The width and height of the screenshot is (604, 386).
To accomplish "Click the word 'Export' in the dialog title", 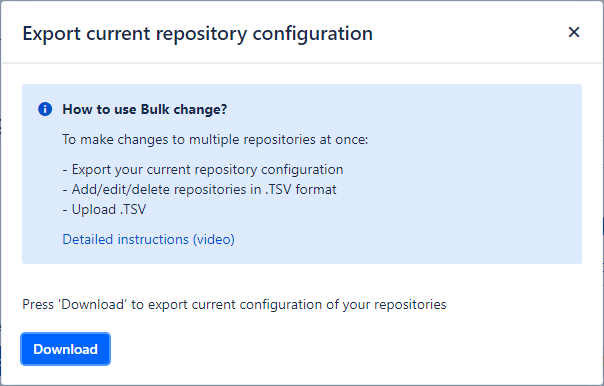I will 52,34.
